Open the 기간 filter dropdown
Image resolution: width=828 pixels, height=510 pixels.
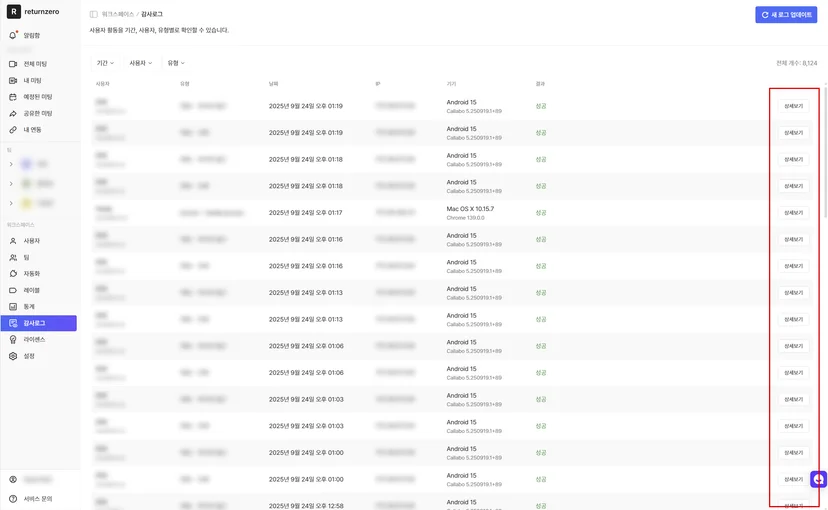point(105,63)
